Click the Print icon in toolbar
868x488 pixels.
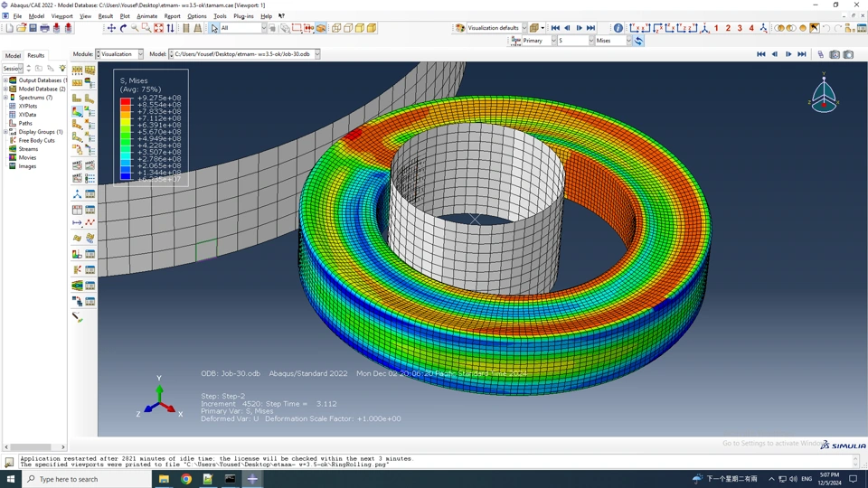pyautogui.click(x=44, y=28)
